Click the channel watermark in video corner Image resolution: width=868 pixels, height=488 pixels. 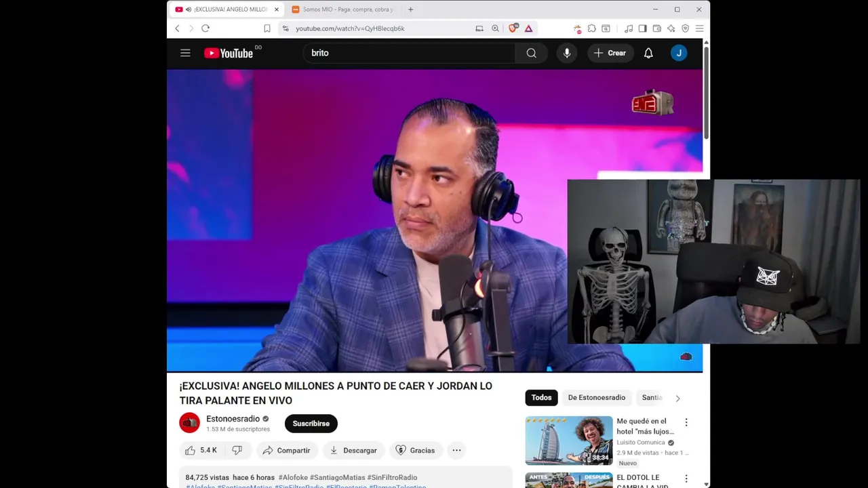[x=686, y=357]
